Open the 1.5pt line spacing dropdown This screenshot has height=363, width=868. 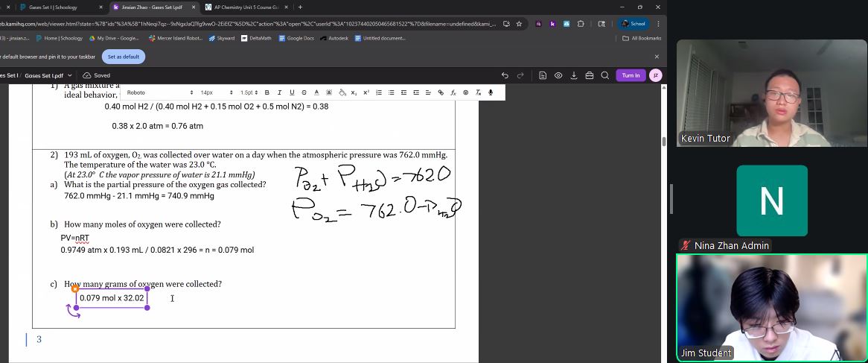pyautogui.click(x=249, y=92)
